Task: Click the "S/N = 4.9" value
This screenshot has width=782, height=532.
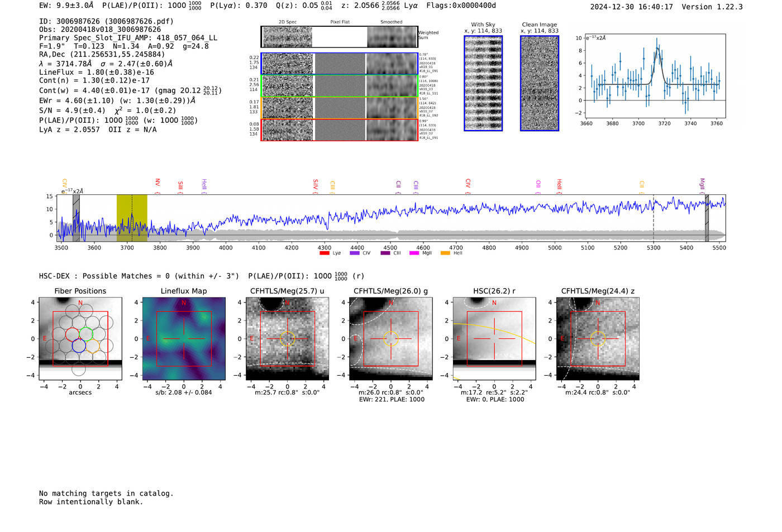Action: coord(72,111)
